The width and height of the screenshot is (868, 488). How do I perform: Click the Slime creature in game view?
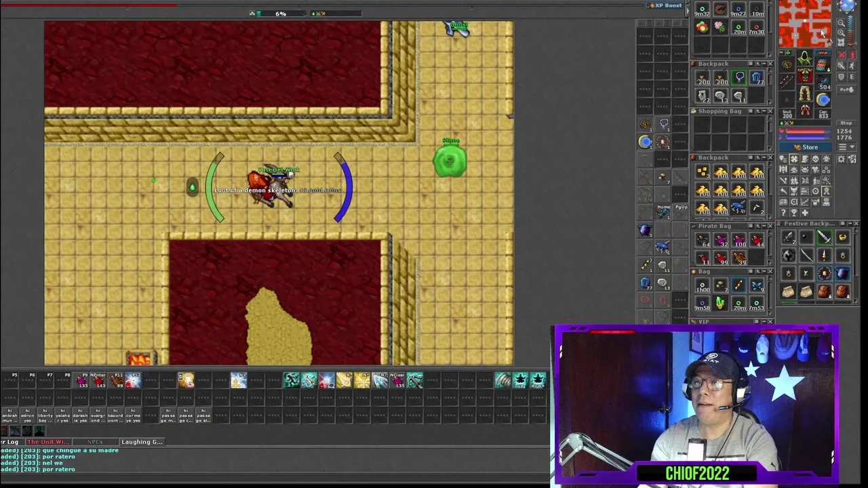450,161
